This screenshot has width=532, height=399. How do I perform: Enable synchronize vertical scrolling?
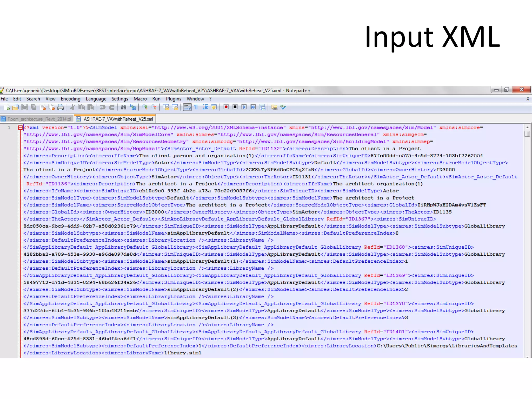click(x=166, y=107)
